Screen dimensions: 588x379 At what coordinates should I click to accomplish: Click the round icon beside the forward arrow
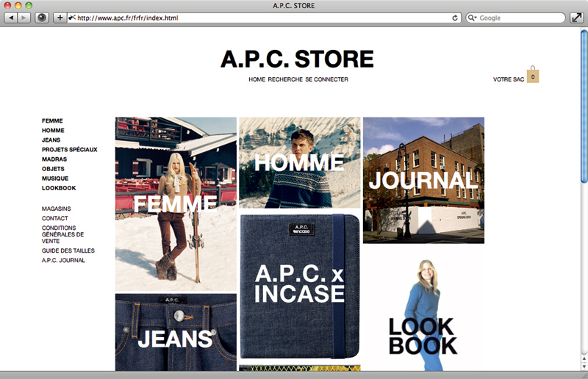click(x=42, y=18)
